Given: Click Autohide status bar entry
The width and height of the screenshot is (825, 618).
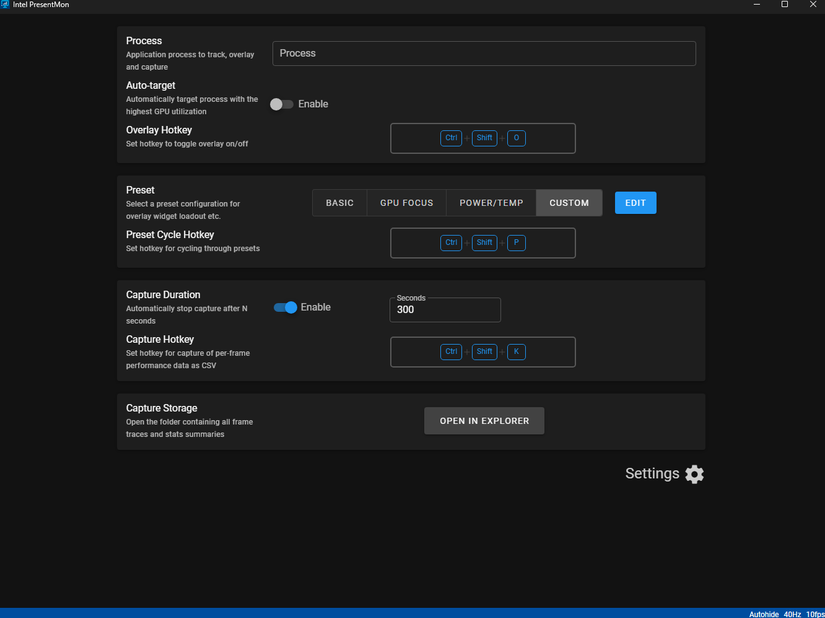Looking at the screenshot, I should point(763,614).
